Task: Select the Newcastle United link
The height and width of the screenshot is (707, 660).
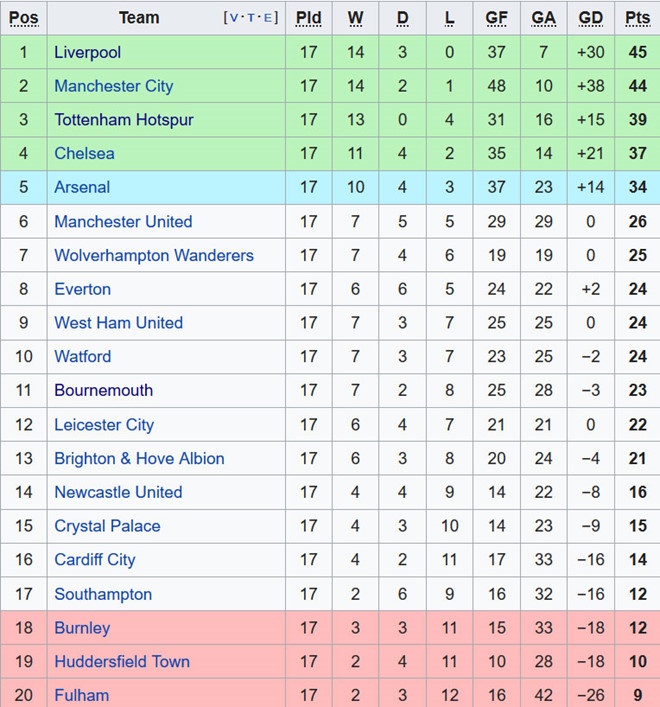Action: [118, 492]
